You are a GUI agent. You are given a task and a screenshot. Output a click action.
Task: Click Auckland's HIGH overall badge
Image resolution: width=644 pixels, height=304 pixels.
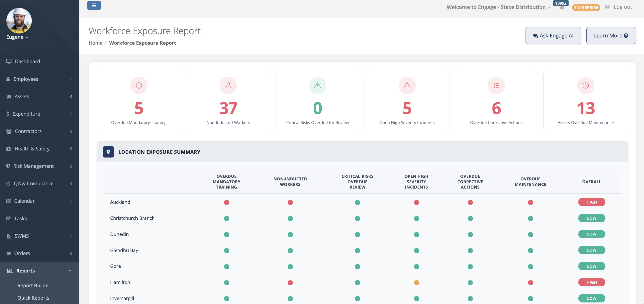point(592,202)
